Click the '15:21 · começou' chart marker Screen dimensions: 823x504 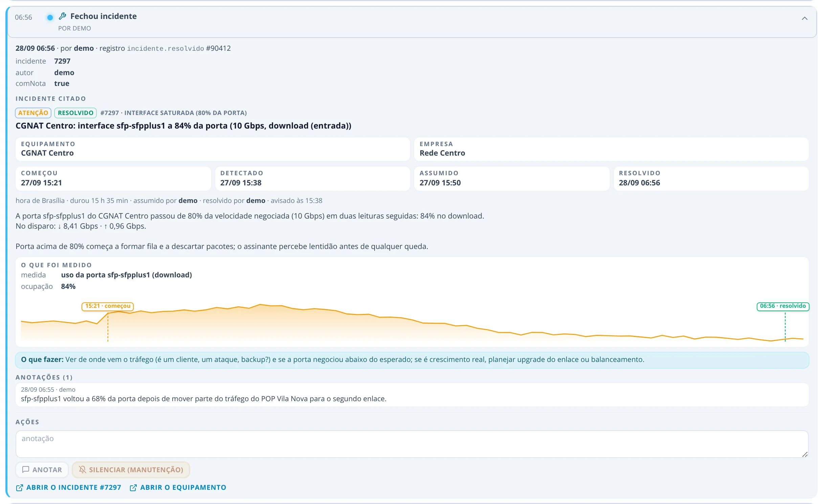coord(108,306)
